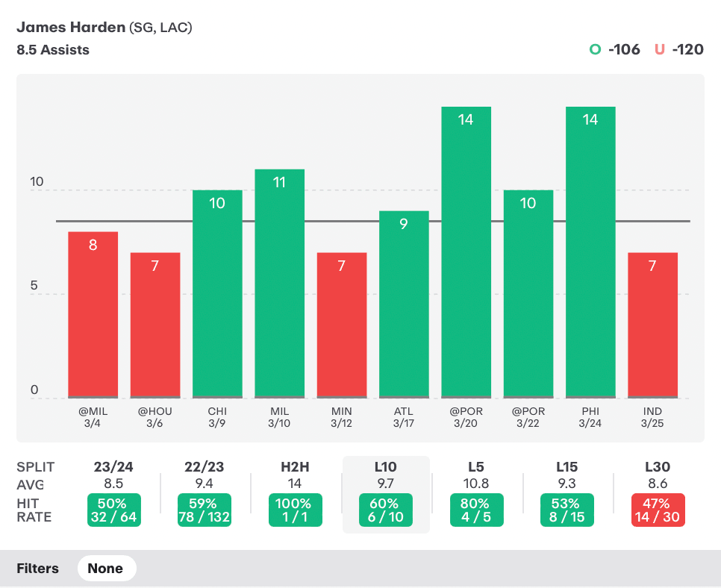721x588 pixels.
Task: Click the 'IND 3/25' axis label
Action: [652, 417]
